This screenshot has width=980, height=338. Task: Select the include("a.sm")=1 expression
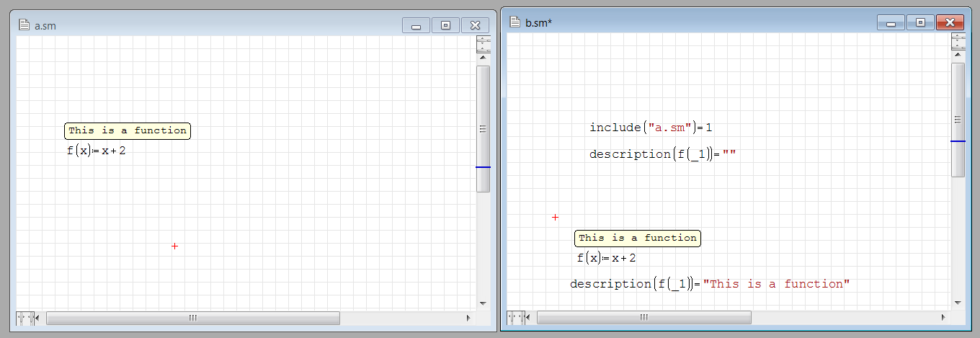651,128
